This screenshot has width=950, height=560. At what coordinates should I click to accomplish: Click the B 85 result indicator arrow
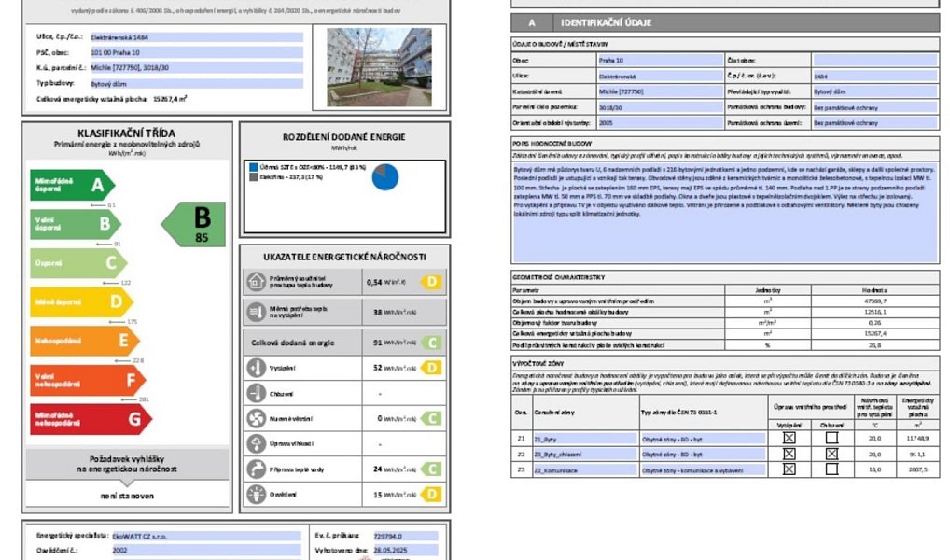(x=194, y=224)
